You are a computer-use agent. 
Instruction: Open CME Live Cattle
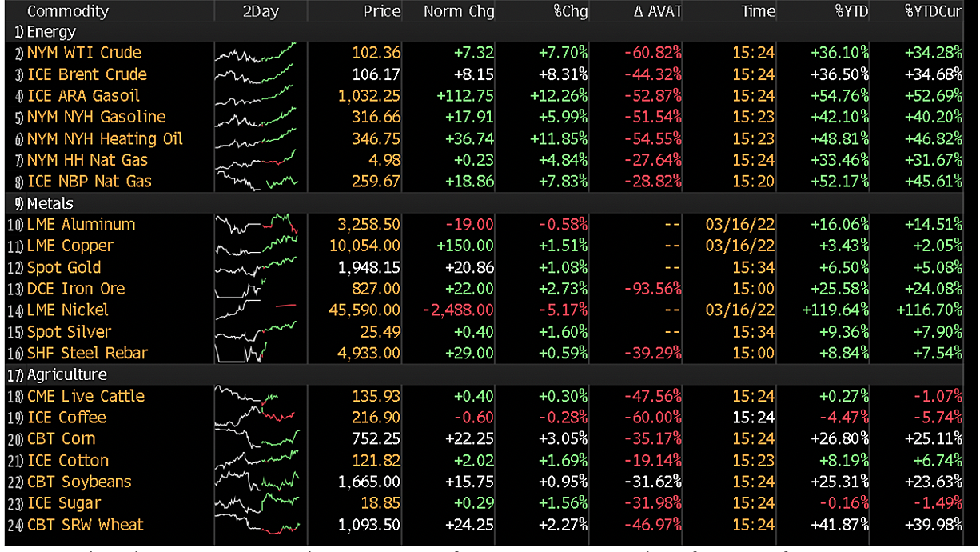click(86, 396)
